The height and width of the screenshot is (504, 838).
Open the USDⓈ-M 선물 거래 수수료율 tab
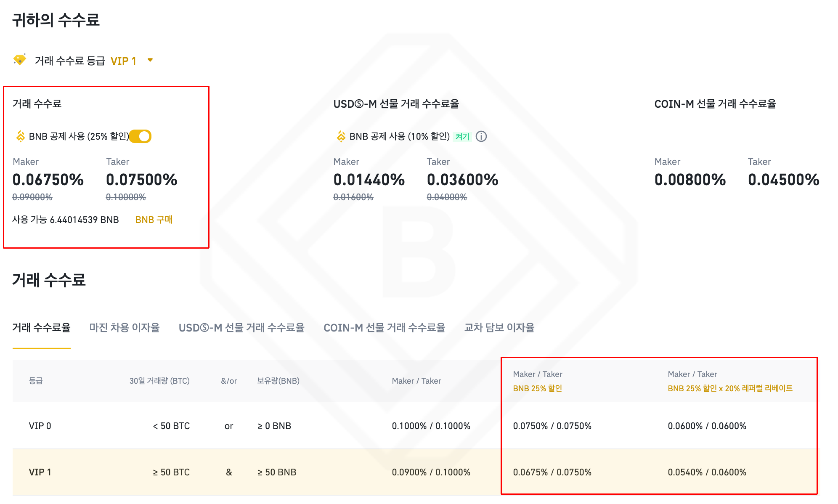tap(241, 327)
